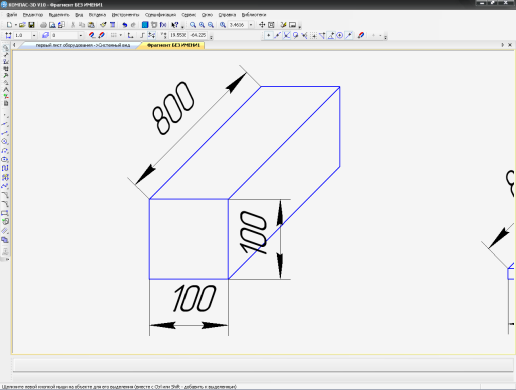Screen dimensions: 516x390
Task: Open the Вид menu
Action: 79,15
